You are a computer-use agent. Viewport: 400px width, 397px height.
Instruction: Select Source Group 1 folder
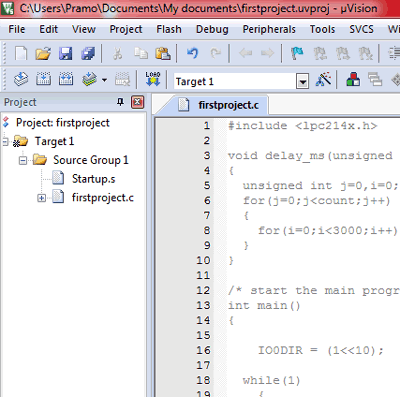click(x=91, y=160)
